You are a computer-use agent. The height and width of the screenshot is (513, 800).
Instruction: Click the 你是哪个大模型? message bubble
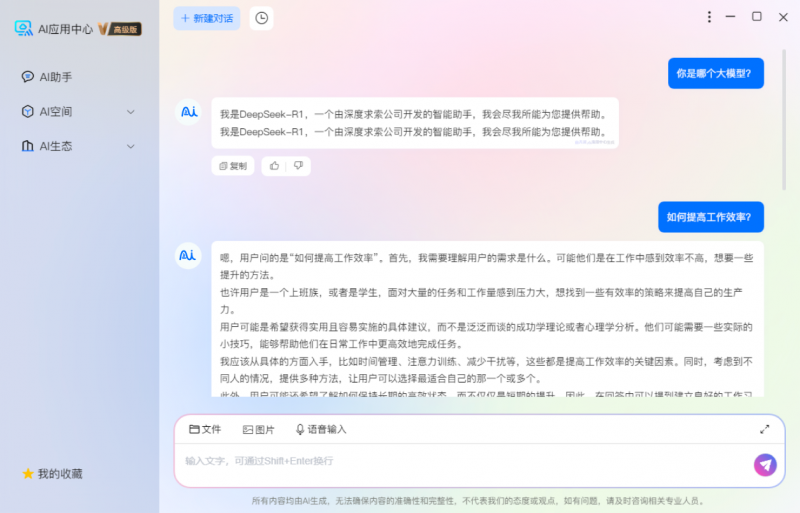pos(716,74)
